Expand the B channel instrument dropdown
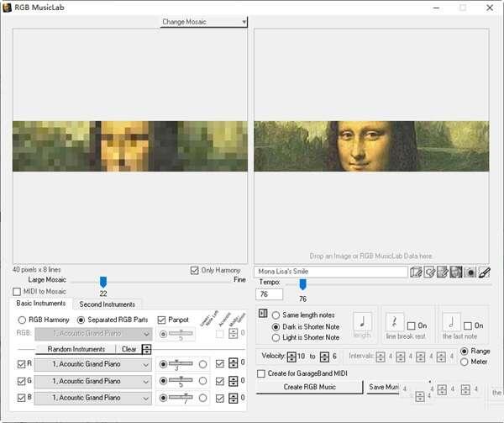The image size is (504, 423). click(x=148, y=398)
